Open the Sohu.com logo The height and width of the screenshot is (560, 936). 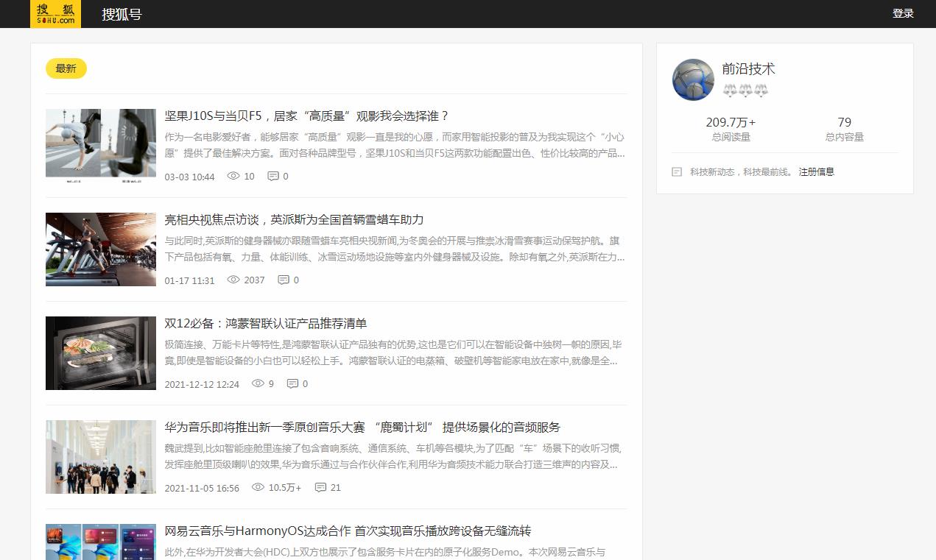[x=55, y=14]
